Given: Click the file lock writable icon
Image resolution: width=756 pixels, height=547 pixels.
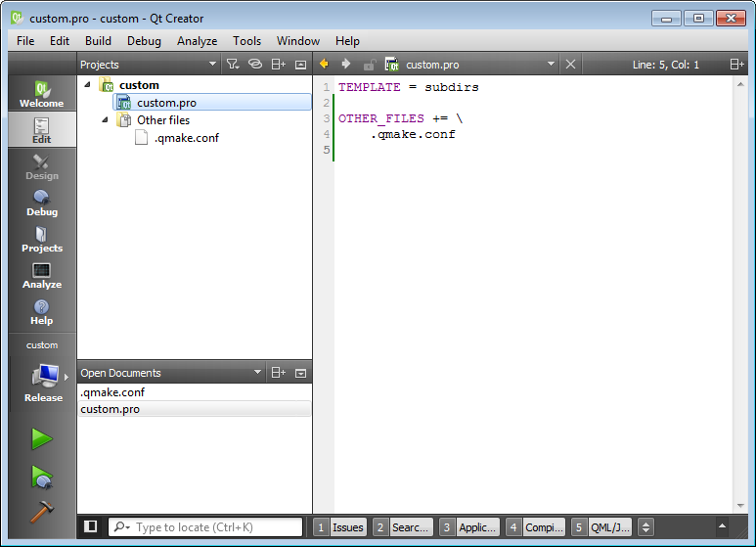Looking at the screenshot, I should point(370,65).
